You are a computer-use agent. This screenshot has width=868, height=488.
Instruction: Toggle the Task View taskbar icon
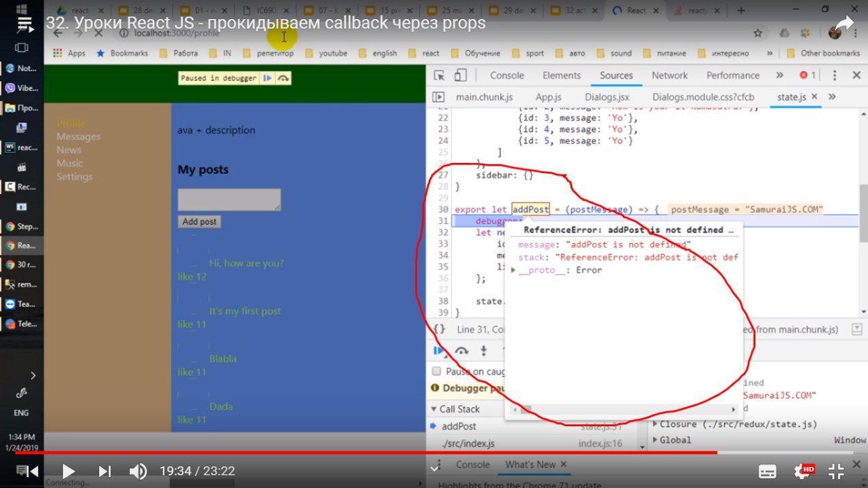[x=22, y=48]
